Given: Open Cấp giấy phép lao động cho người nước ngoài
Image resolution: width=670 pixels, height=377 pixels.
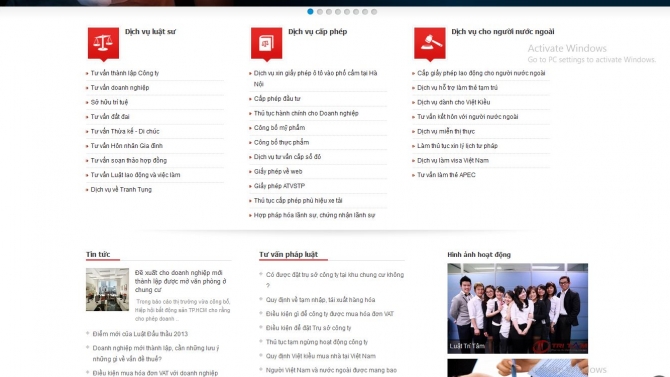Looking at the screenshot, I should pyautogui.click(x=481, y=73).
